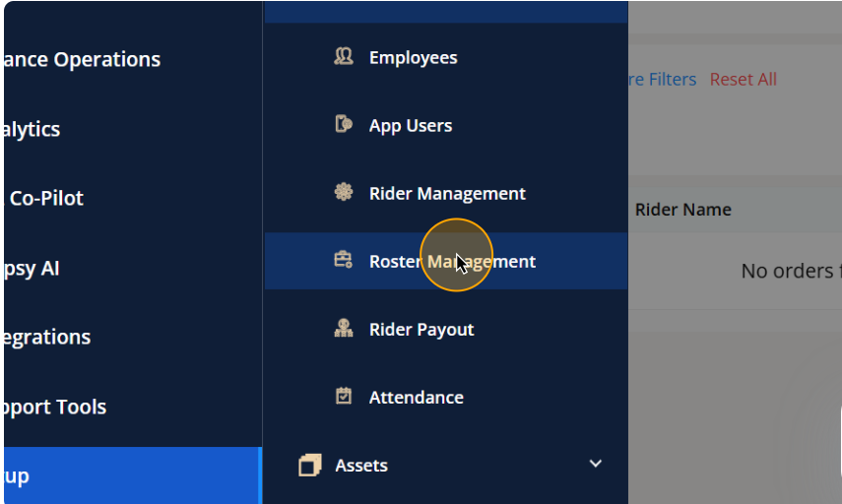
Task: Select Roster Management menu entry
Action: pyautogui.click(x=446, y=261)
